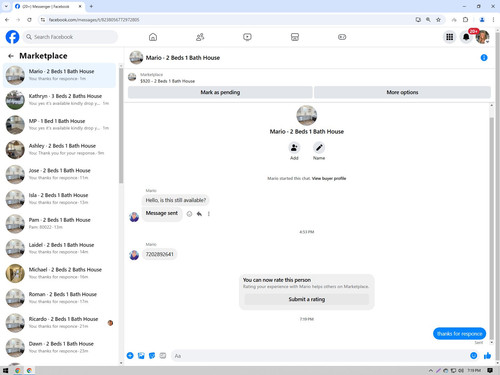Image resolution: width=500 pixels, height=375 pixels.
Task: Open Michael's 2 Beds 2 Baths House chat
Action: tap(59, 273)
